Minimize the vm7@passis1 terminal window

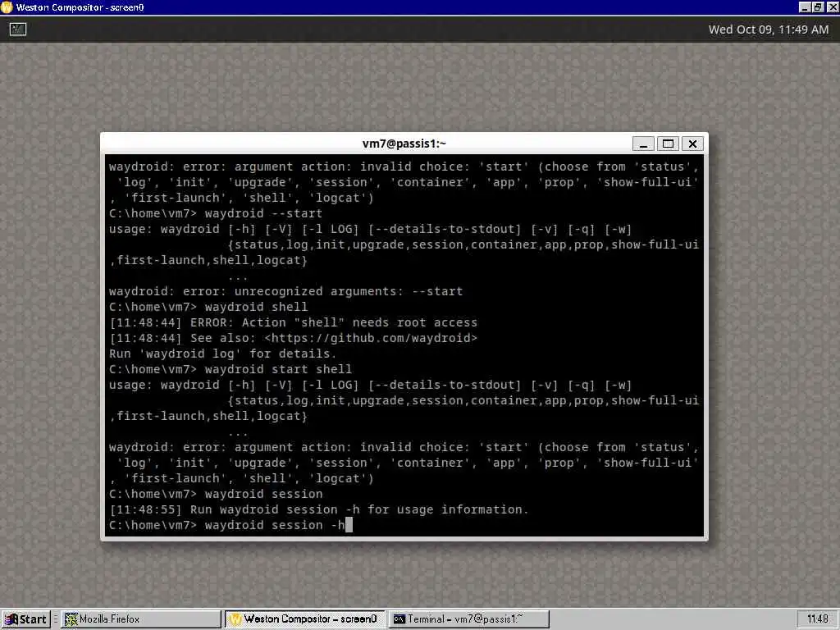(x=643, y=144)
